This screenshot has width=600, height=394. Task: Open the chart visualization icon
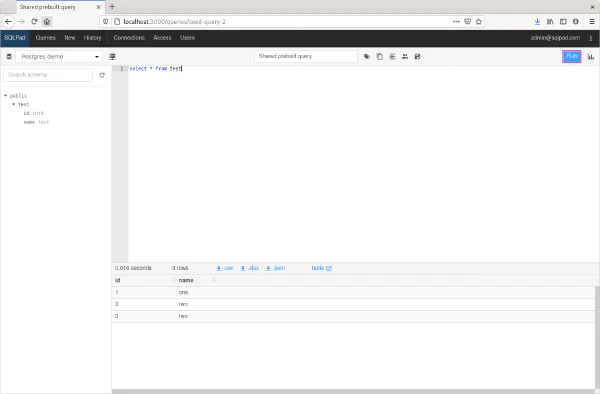(591, 57)
